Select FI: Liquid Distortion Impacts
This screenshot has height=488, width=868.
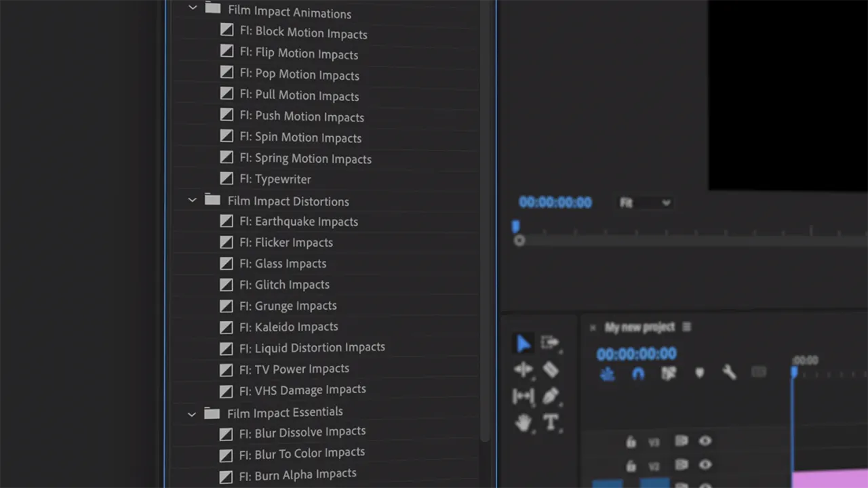click(x=312, y=348)
